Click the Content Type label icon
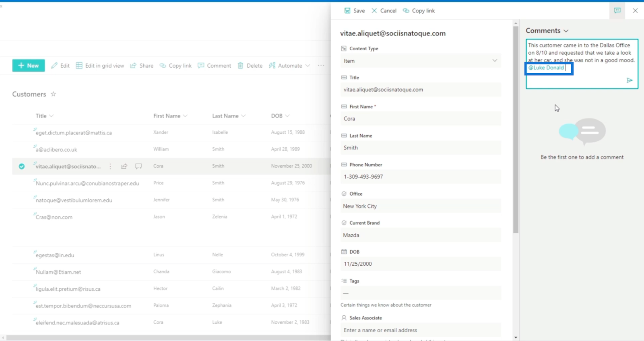 344,48
